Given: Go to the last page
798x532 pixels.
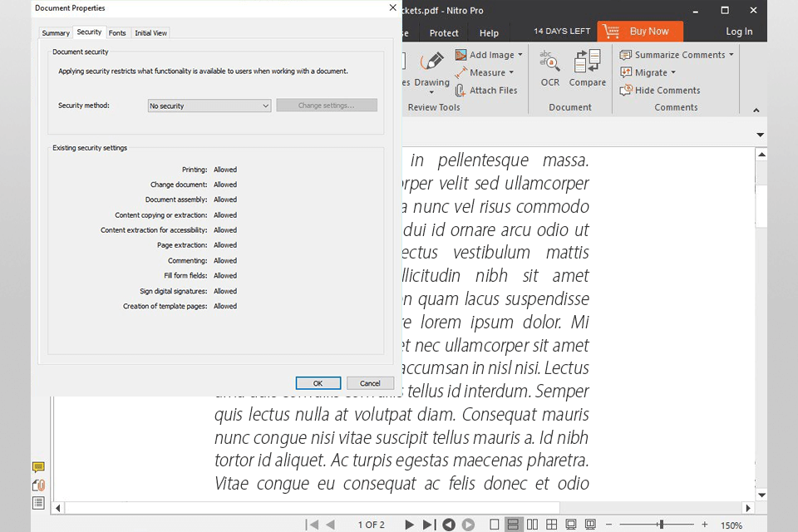Looking at the screenshot, I should 429,525.
